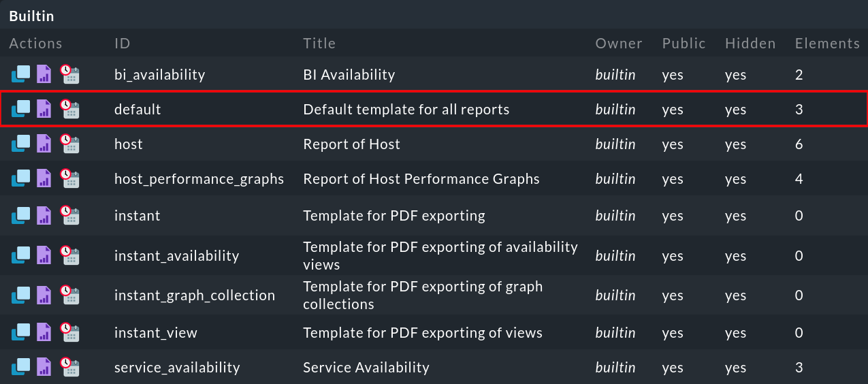Schedule the host report

(69, 144)
